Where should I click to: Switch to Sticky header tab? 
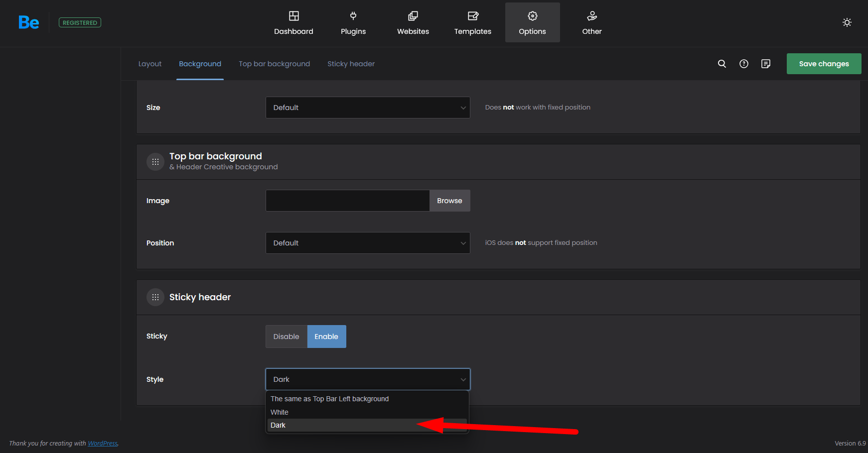pyautogui.click(x=351, y=64)
